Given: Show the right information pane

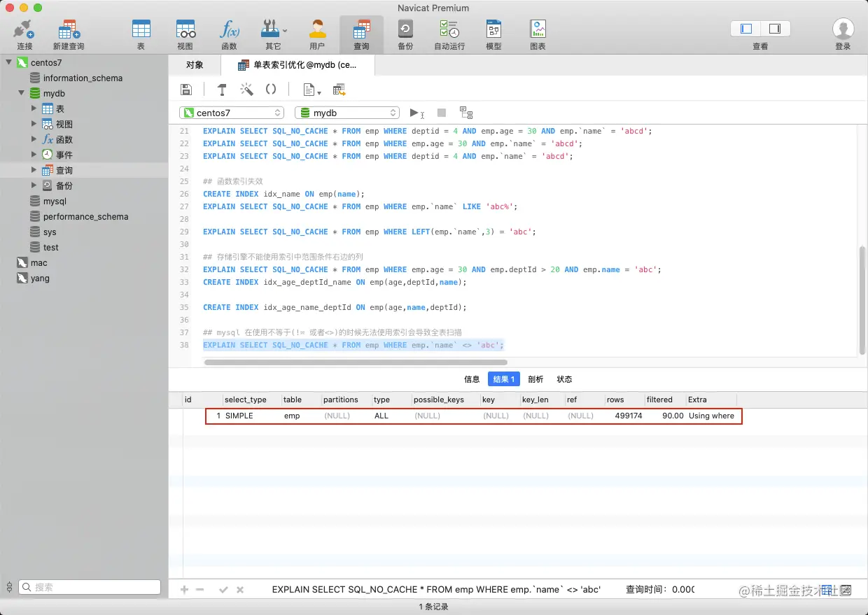Looking at the screenshot, I should [775, 29].
